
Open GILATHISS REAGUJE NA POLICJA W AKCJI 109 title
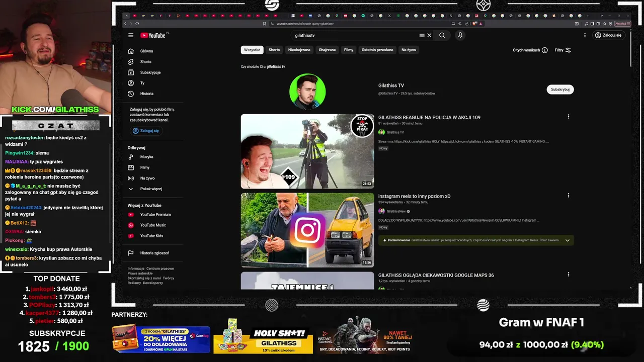tap(429, 117)
